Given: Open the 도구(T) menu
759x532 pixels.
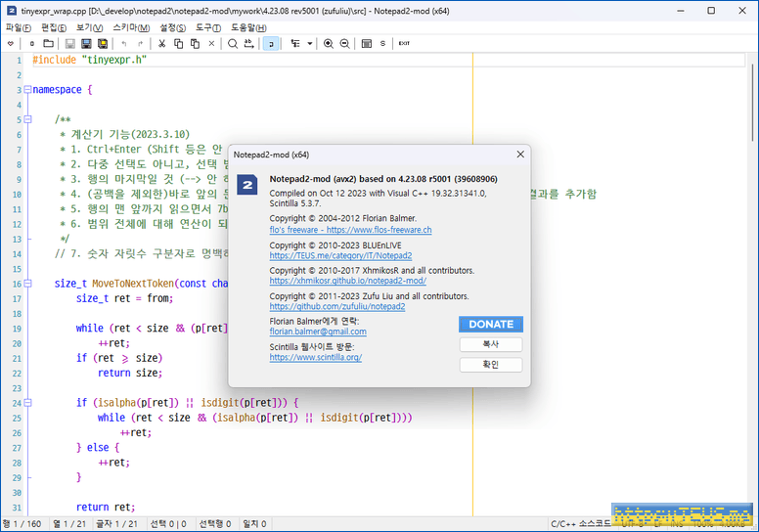Looking at the screenshot, I should point(208,28).
